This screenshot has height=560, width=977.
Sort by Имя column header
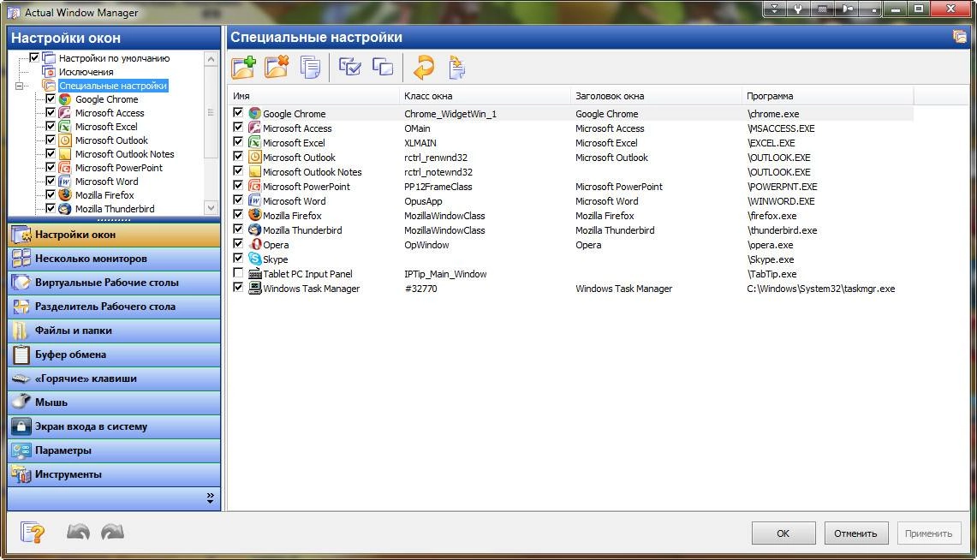(x=313, y=96)
